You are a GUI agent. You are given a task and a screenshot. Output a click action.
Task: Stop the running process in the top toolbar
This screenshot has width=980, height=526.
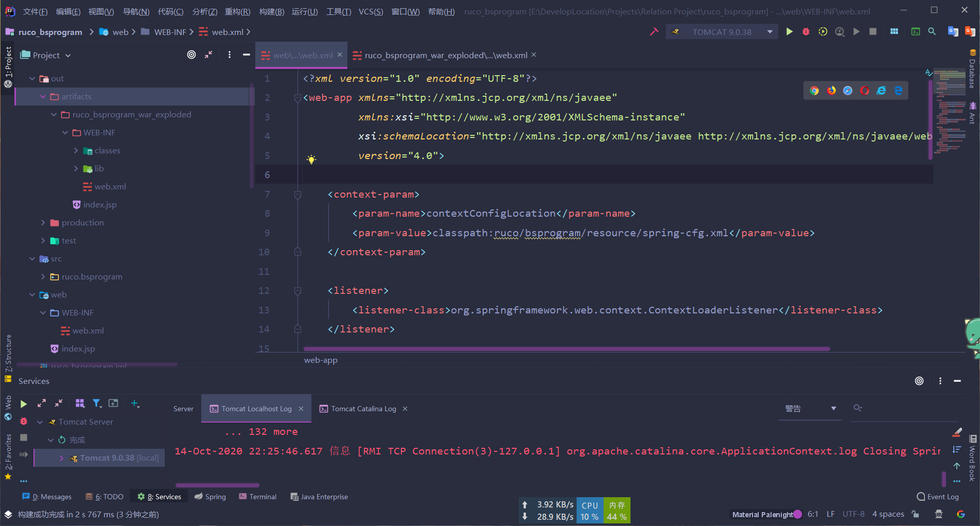[x=873, y=32]
